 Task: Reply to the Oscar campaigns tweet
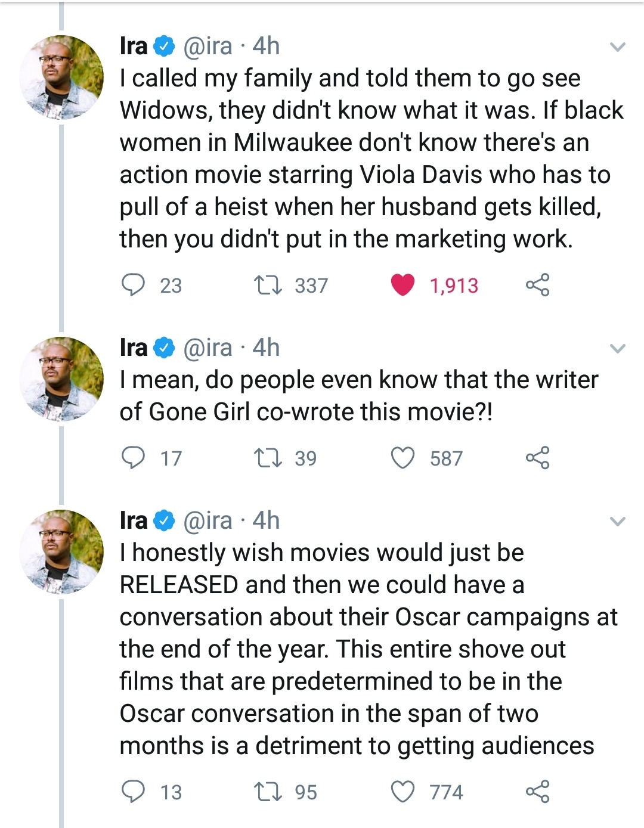click(x=133, y=792)
